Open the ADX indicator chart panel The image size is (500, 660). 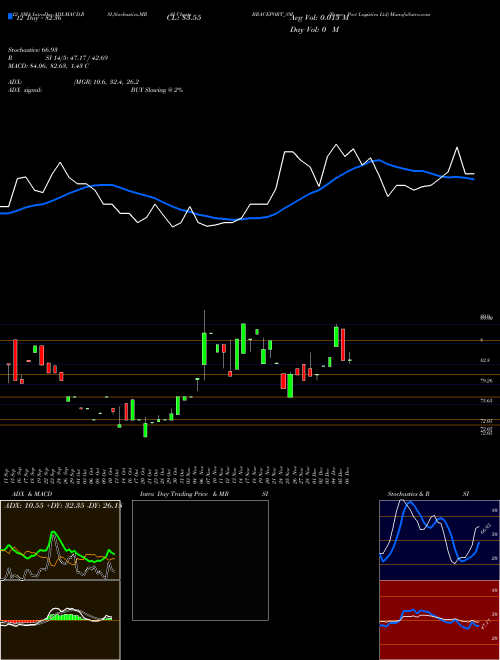point(60,540)
